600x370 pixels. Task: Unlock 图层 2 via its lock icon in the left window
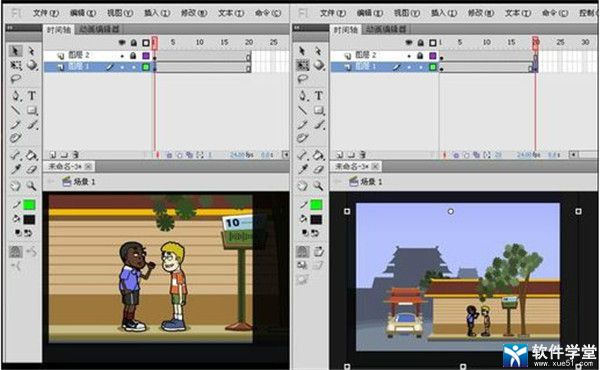pyautogui.click(x=133, y=55)
